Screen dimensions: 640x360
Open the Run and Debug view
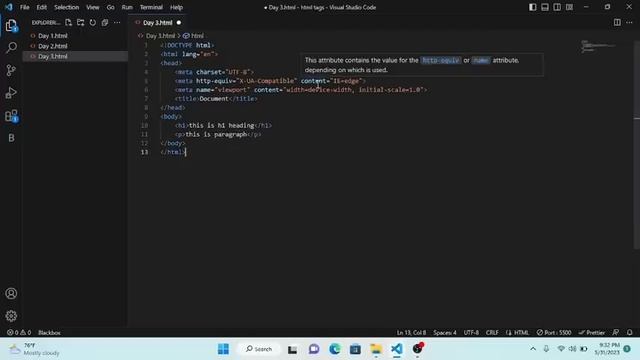[x=11, y=93]
